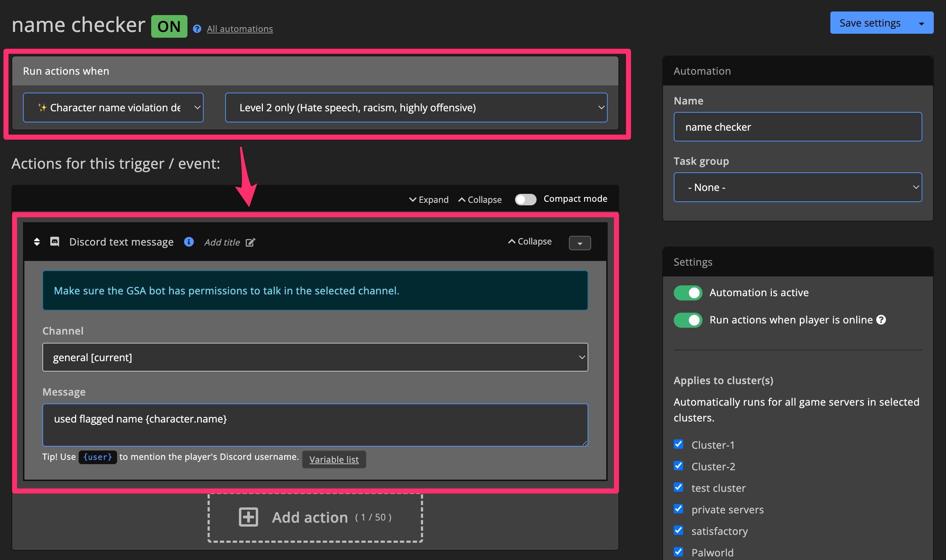Uncheck the private servers checkbox
This screenshot has height=560, width=946.
click(678, 509)
